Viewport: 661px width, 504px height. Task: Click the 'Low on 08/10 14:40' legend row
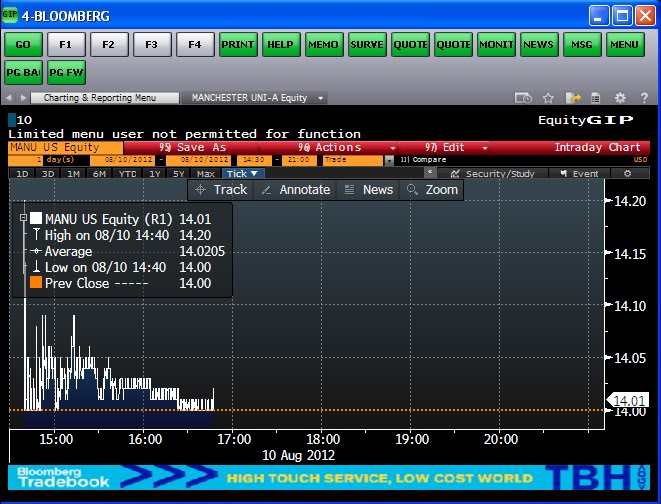[122, 267]
